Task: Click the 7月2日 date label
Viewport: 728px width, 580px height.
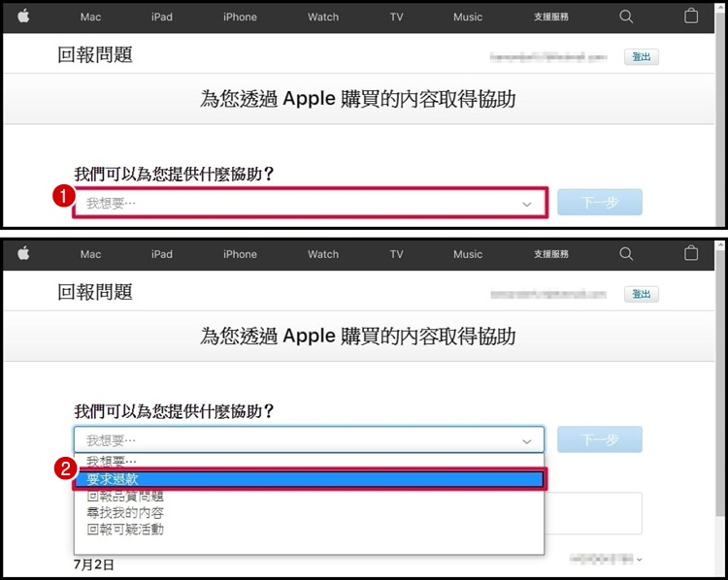Action: [x=94, y=564]
